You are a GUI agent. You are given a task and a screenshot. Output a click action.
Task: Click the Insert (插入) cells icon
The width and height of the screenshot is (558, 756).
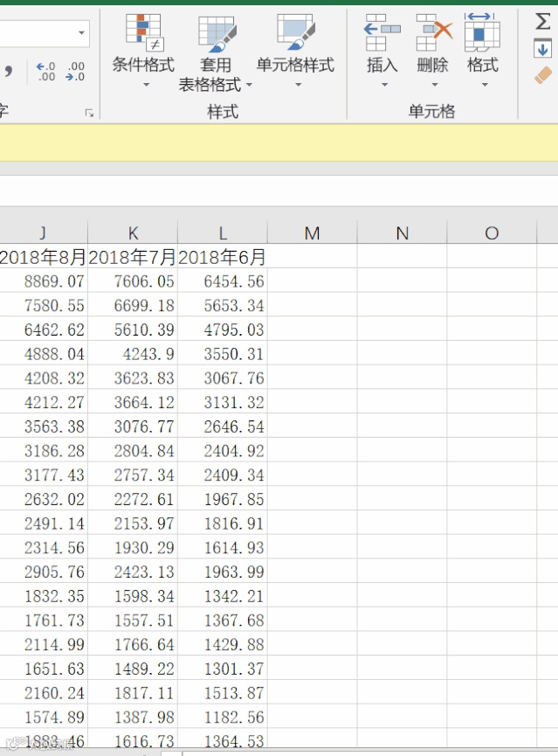[382, 32]
